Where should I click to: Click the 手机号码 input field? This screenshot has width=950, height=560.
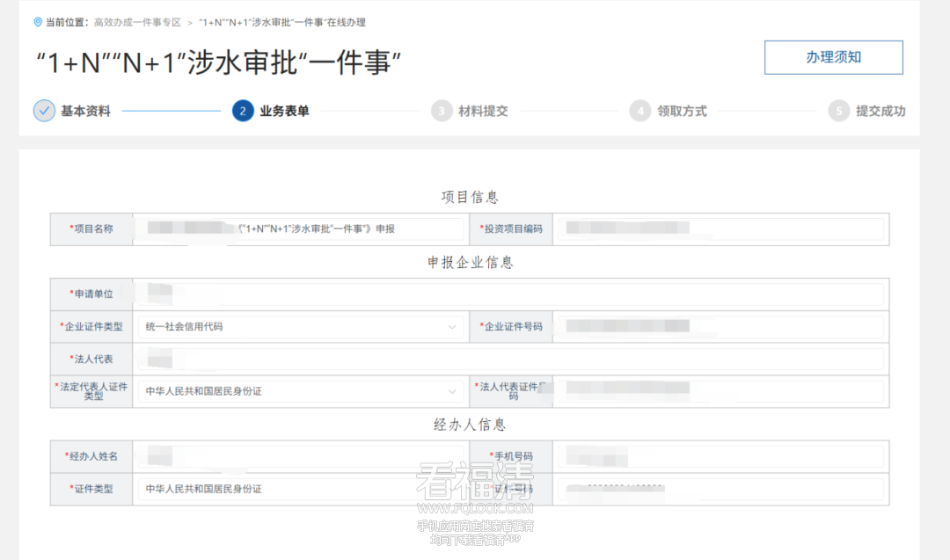pyautogui.click(x=720, y=456)
